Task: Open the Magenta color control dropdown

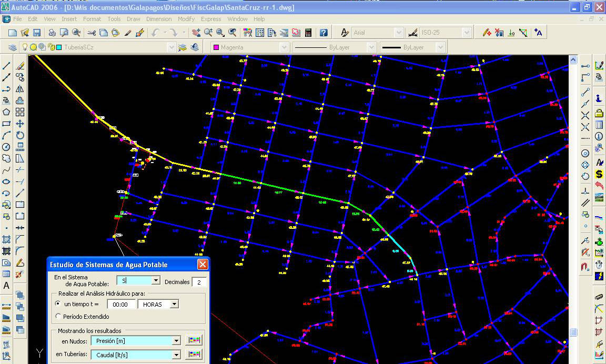Action: coord(284,47)
